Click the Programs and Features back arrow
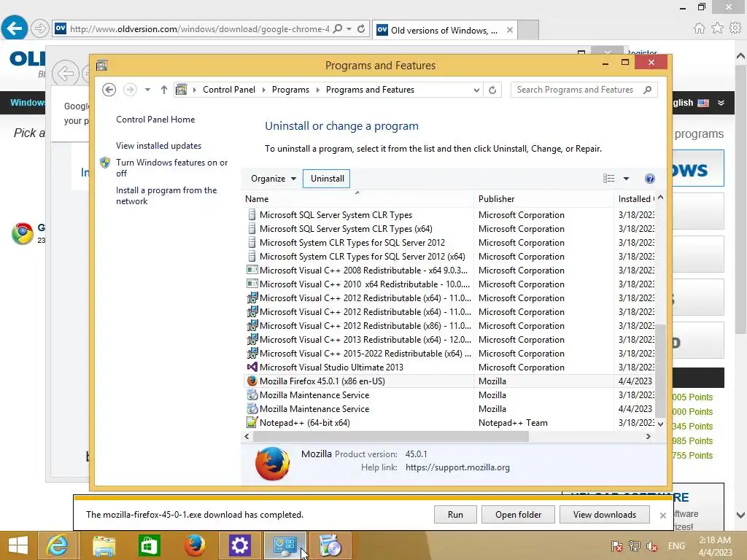 (109, 90)
